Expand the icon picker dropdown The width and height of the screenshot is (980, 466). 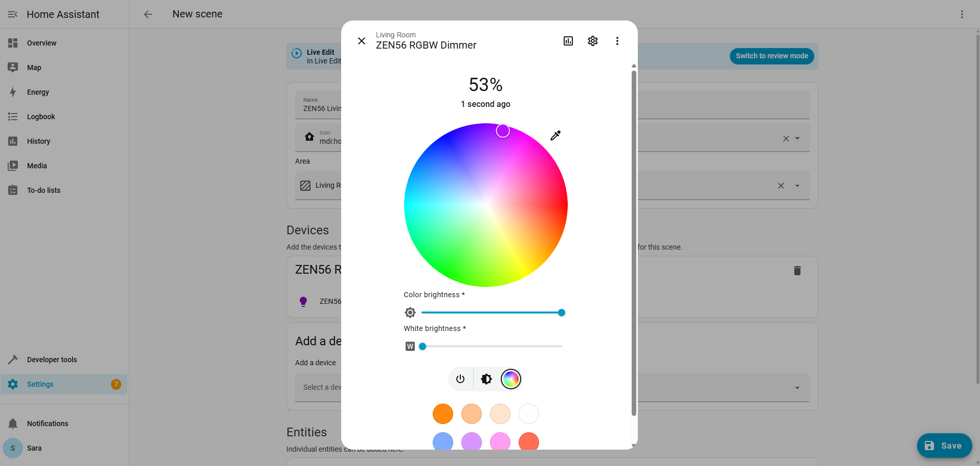[797, 139]
